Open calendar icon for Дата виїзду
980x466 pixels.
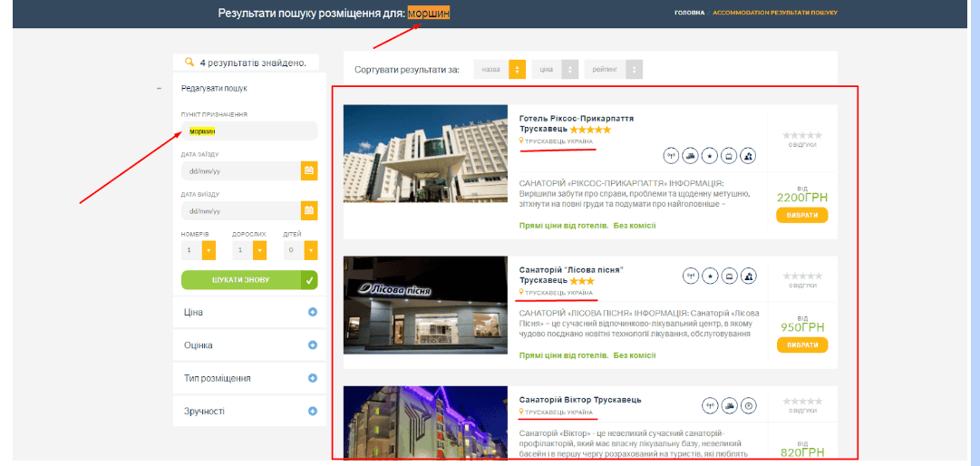click(309, 210)
